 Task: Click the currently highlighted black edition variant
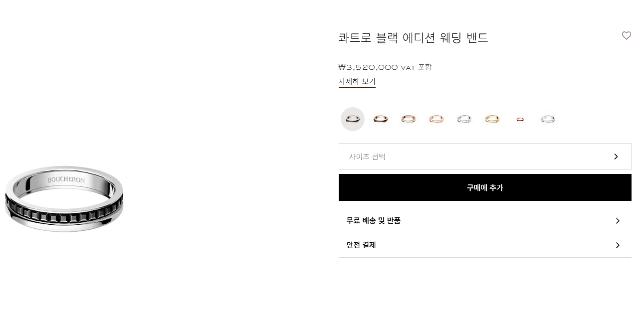(353, 119)
